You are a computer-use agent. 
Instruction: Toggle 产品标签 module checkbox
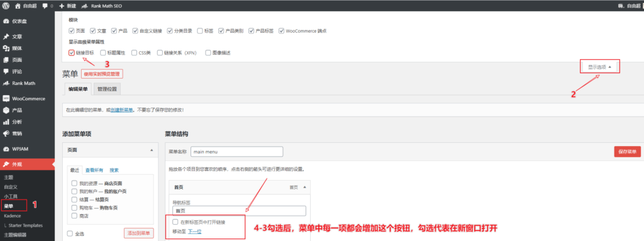[252, 31]
